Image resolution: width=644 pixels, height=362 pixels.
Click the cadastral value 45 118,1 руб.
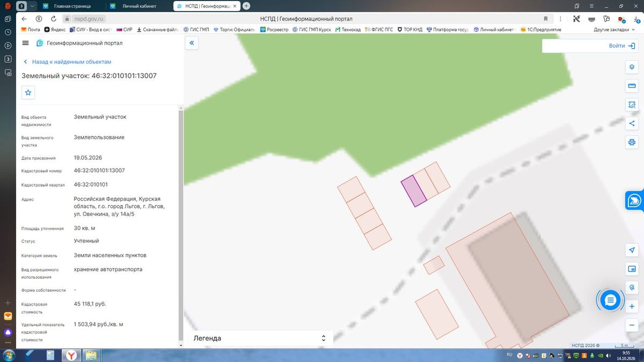click(90, 304)
